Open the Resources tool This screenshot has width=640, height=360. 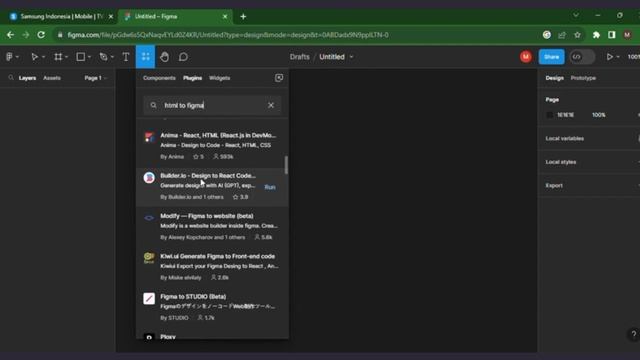[145, 57]
